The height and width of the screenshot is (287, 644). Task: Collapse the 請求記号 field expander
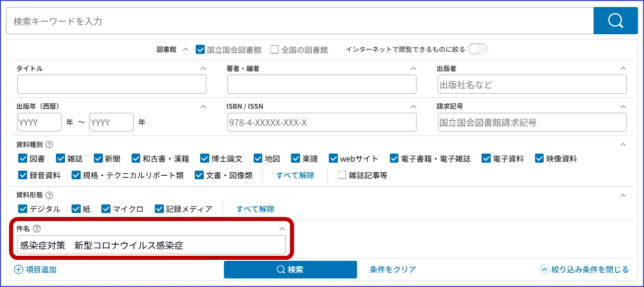coord(623,107)
